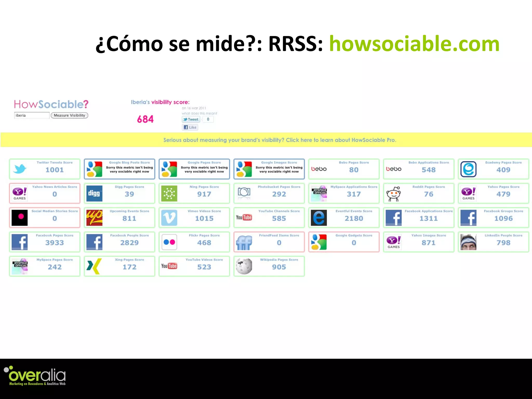Click the MySpace icon in MySpace Pages card
The width and height of the screenshot is (532, 399).
tap(20, 266)
